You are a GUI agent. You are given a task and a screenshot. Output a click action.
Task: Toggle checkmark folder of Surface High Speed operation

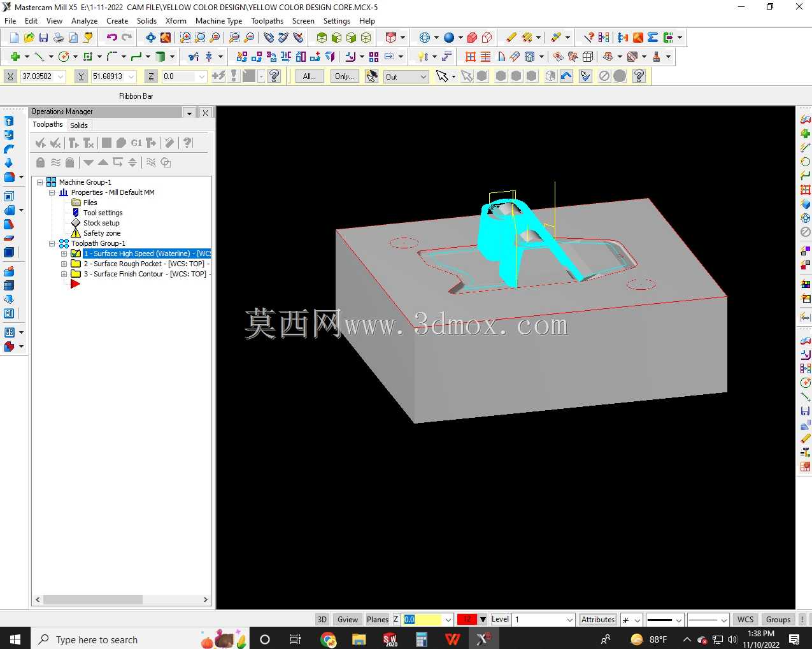tap(76, 253)
